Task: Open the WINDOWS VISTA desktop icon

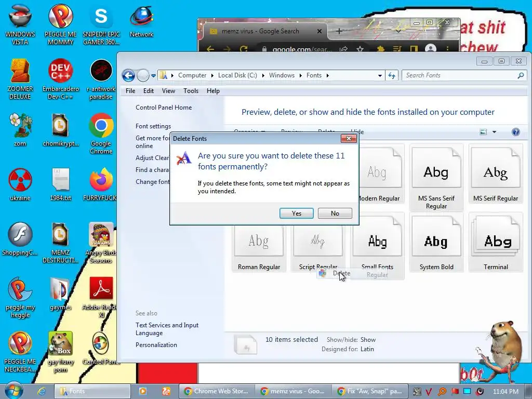Action: [x=20, y=24]
